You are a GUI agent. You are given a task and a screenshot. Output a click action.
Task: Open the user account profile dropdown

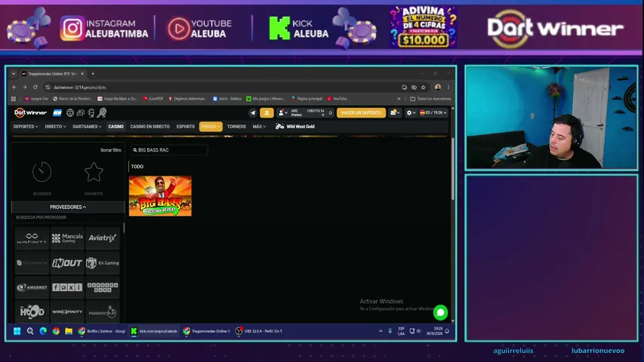tap(282, 112)
